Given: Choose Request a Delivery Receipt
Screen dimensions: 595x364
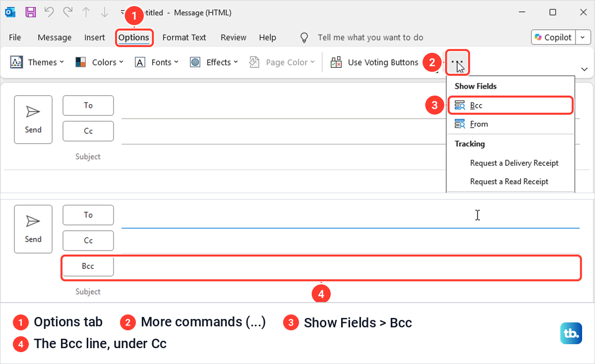Looking at the screenshot, I should pos(514,163).
